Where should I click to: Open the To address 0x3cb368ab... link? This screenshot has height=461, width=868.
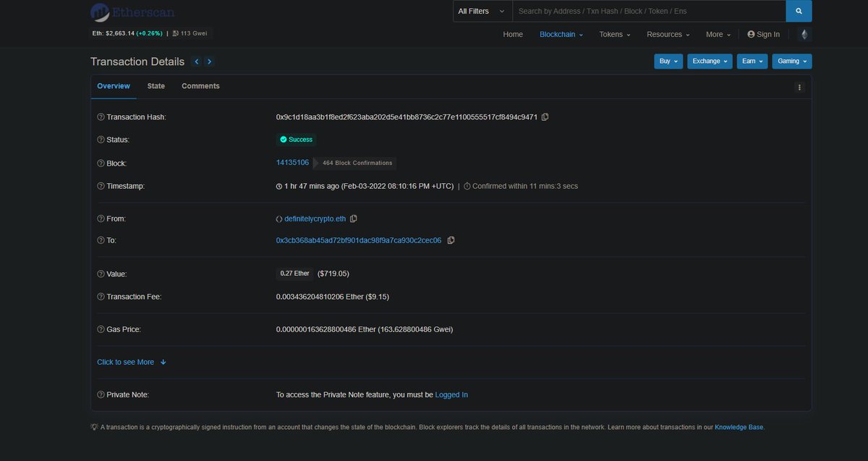coord(359,240)
